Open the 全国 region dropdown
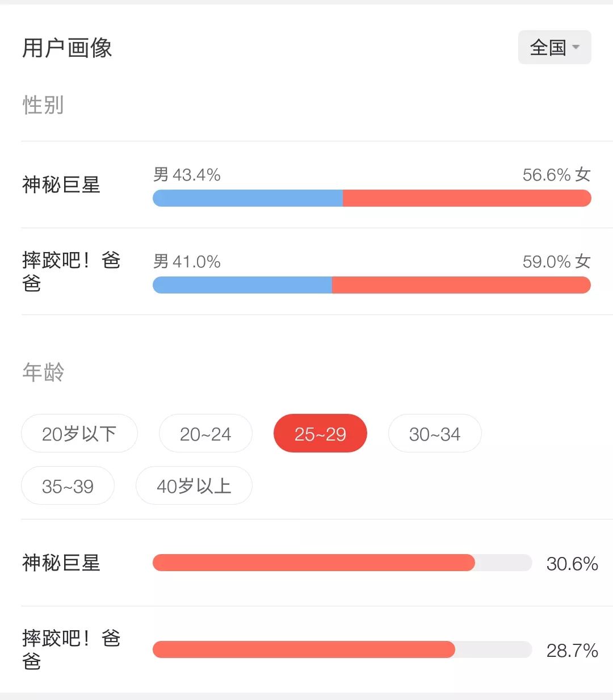This screenshot has height=700, width=613. [555, 47]
